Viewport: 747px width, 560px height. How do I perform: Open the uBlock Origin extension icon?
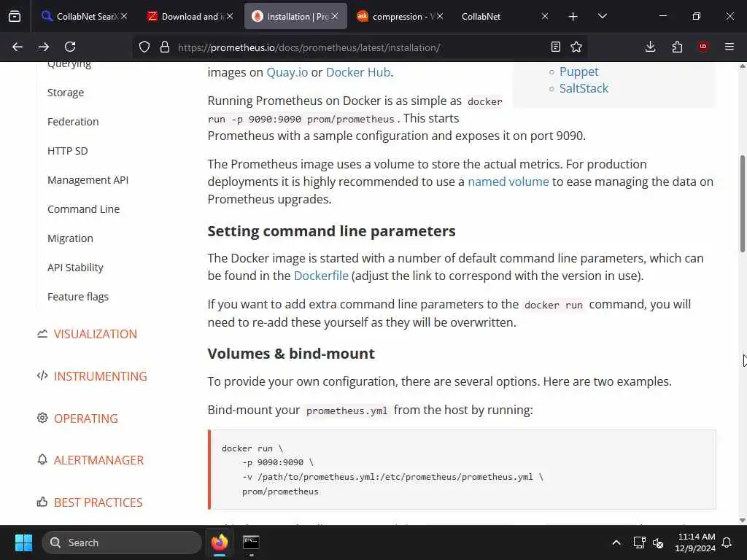[703, 47]
